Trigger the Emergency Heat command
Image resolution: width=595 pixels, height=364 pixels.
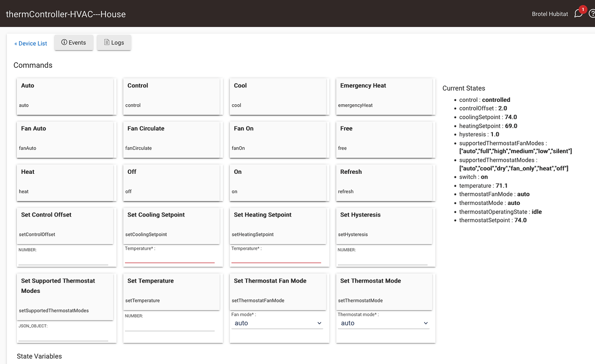click(385, 96)
